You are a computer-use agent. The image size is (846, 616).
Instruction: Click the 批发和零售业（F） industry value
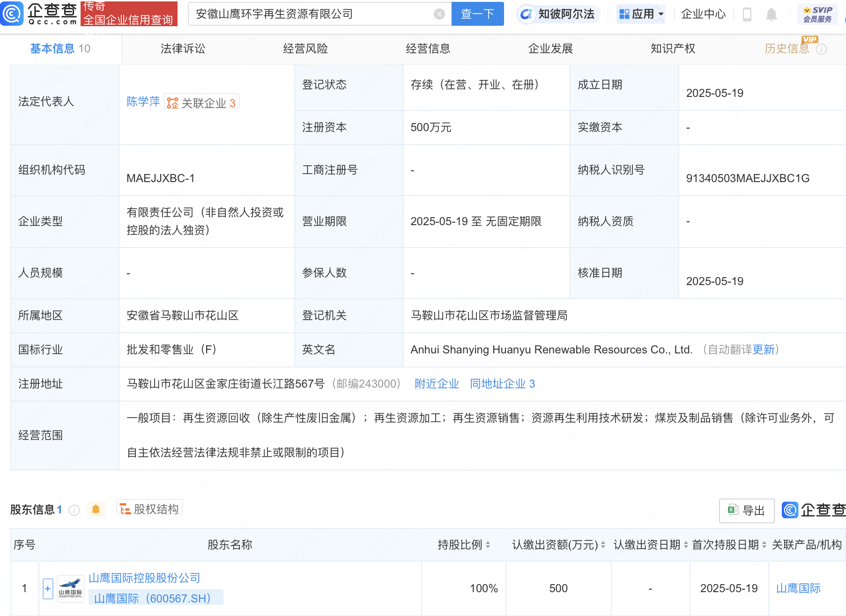[171, 350]
